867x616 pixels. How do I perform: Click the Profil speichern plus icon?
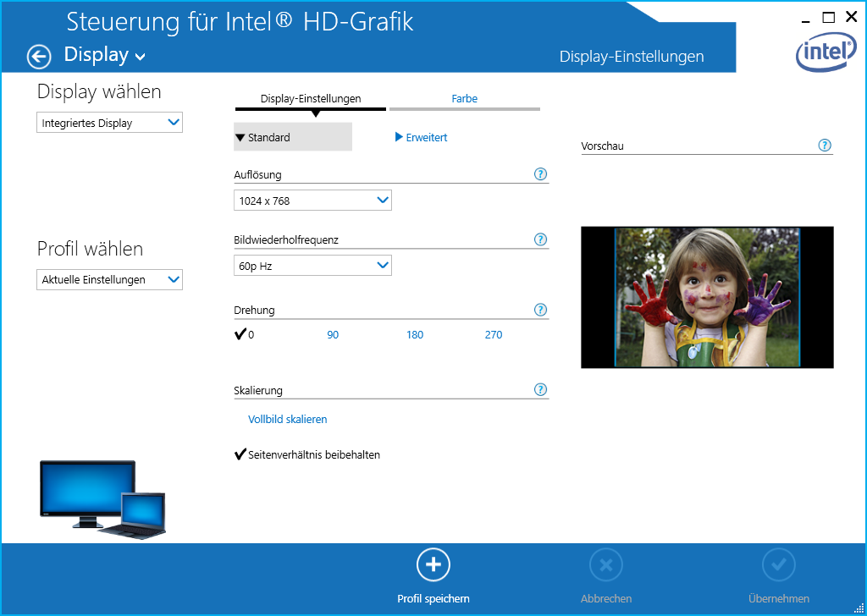coord(433,564)
